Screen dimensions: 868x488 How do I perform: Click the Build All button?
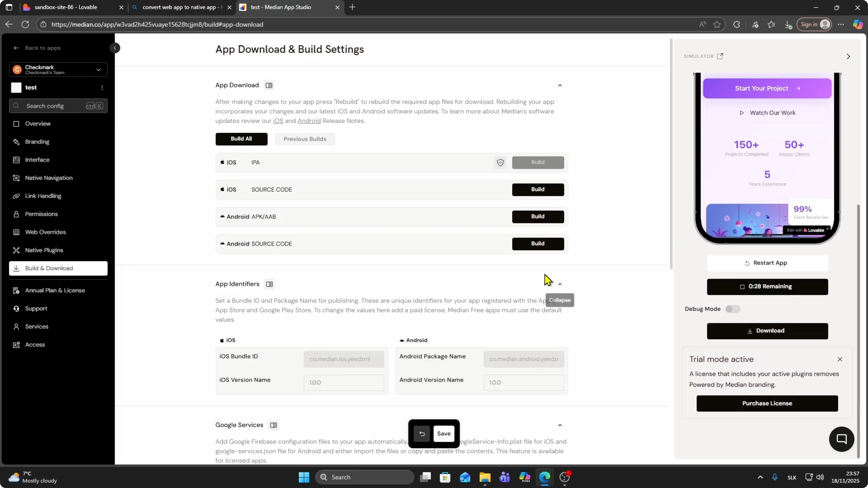point(241,139)
